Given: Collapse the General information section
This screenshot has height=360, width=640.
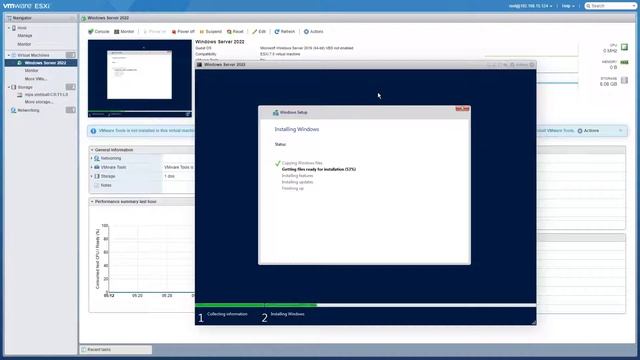Looking at the screenshot, I should coord(92,150).
